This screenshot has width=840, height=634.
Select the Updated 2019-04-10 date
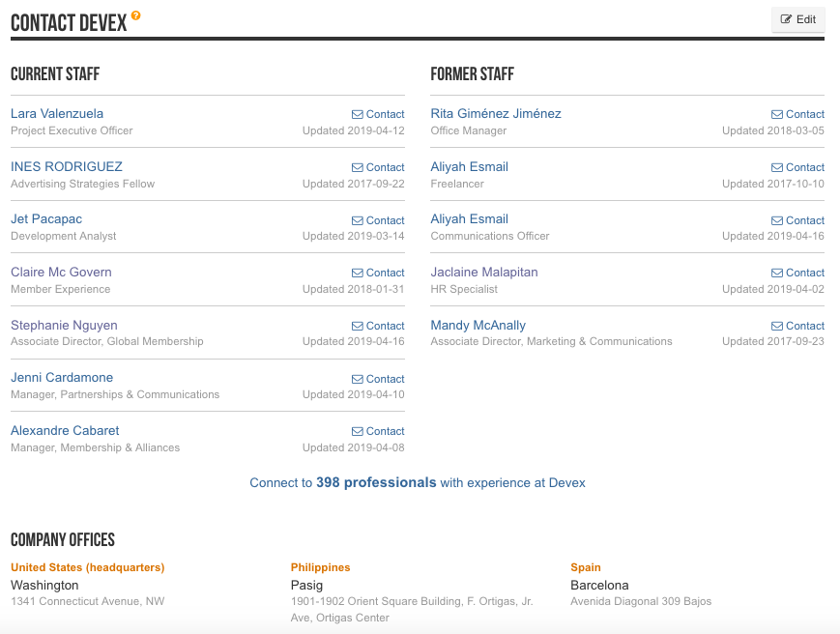click(353, 394)
